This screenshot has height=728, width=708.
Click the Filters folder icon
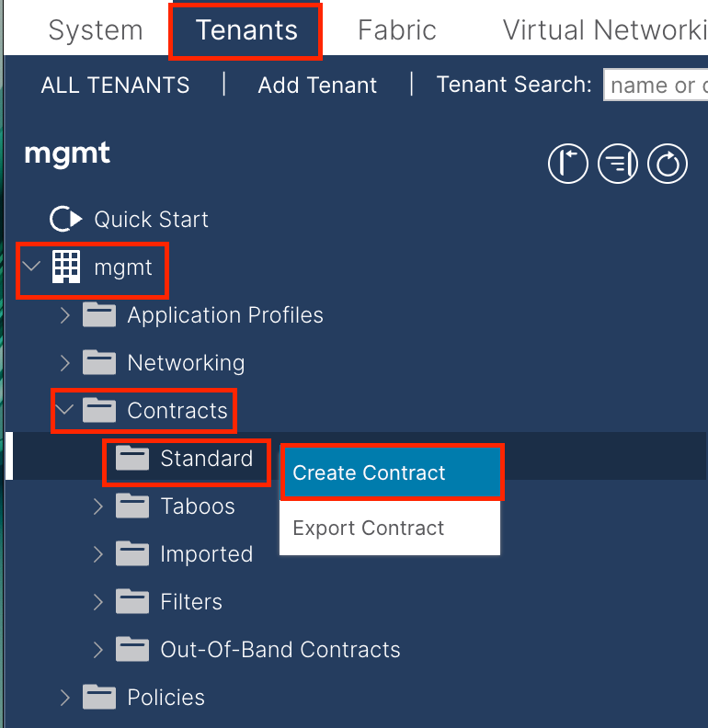132,602
